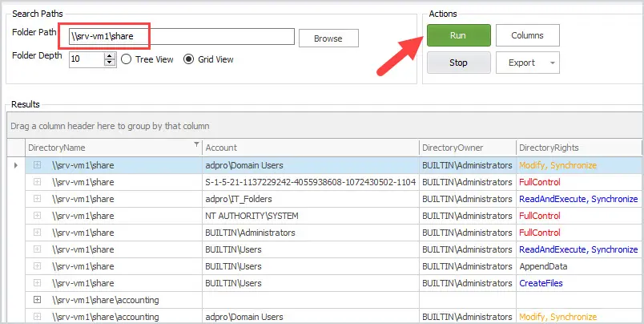Select the S-1-5-21-1137229242 SID cell
Viewport: 644px width, 324px height.
[311, 182]
